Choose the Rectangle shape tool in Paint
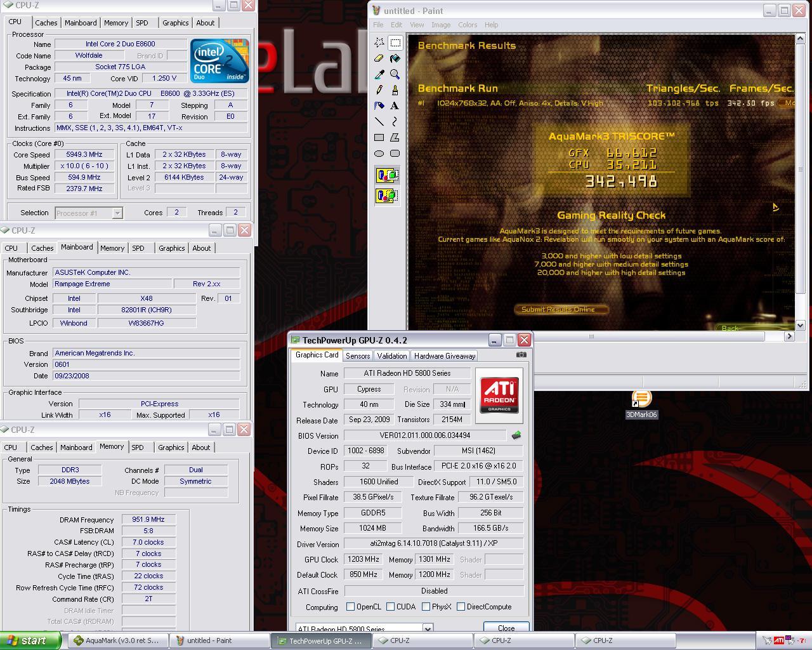812x650 pixels. tap(379, 137)
